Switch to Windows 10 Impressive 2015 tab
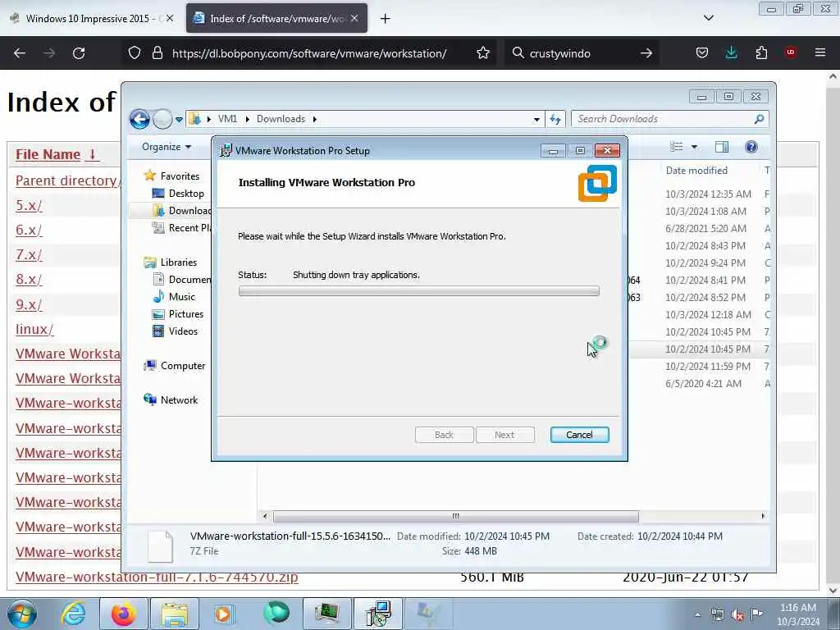The width and height of the screenshot is (840, 630). [92, 19]
